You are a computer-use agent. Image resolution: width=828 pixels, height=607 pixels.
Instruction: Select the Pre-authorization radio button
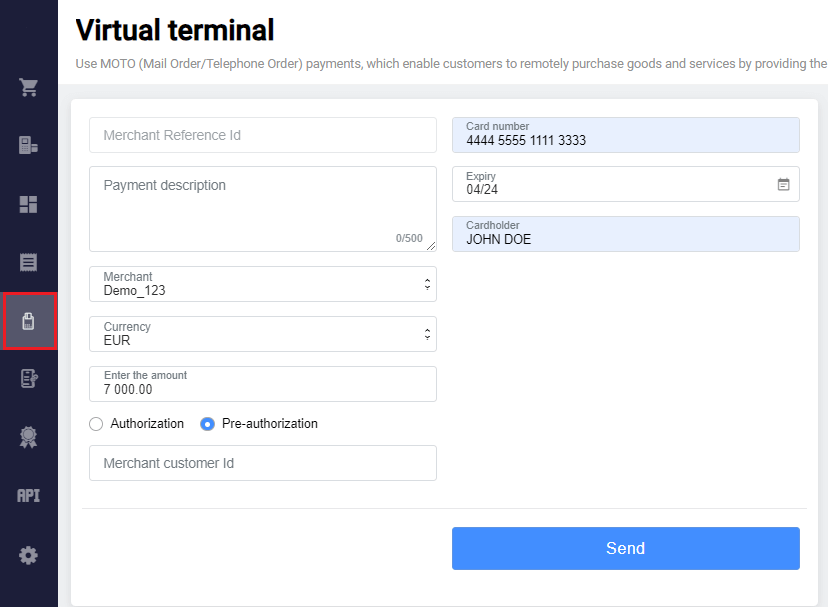click(x=208, y=424)
